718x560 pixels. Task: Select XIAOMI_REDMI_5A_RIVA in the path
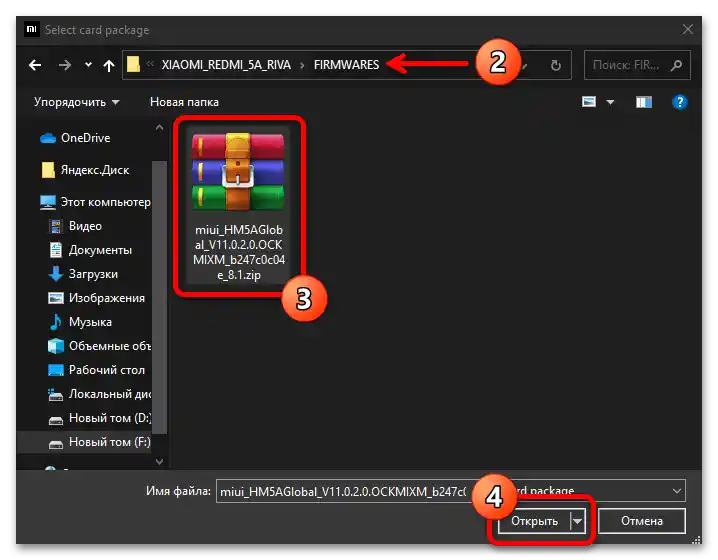[x=226, y=65]
